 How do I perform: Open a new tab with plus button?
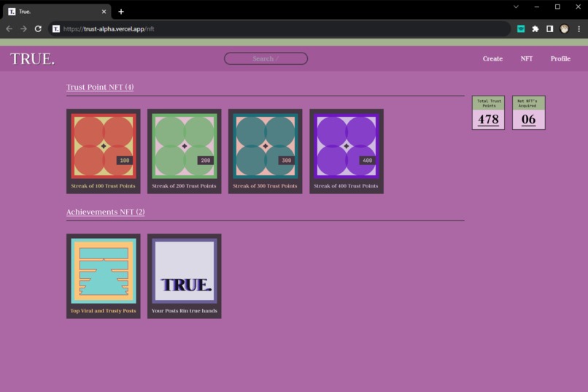coord(121,12)
